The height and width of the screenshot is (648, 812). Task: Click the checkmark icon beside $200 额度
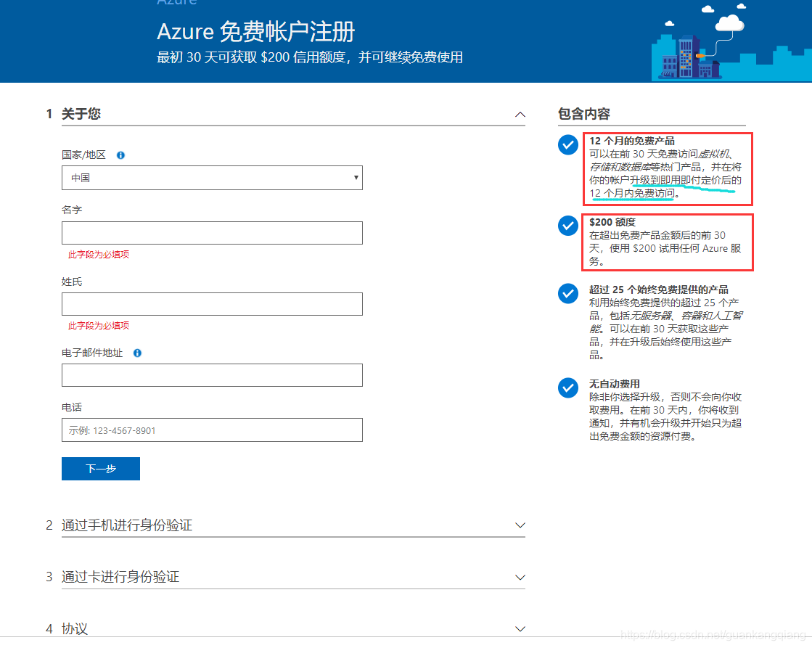[x=568, y=226]
